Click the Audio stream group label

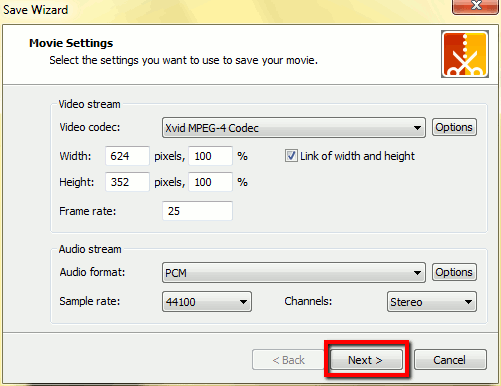tap(90, 249)
